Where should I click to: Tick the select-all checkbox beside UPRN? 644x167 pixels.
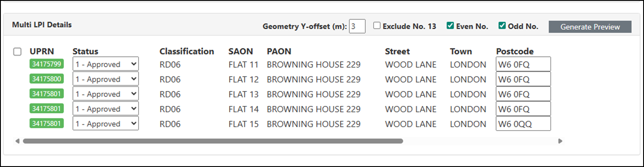point(17,52)
